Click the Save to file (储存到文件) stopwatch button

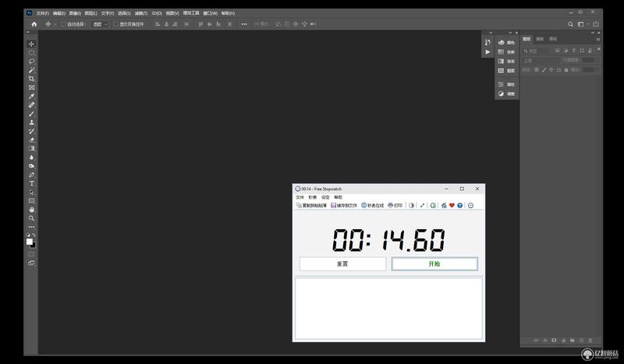pyautogui.click(x=344, y=205)
